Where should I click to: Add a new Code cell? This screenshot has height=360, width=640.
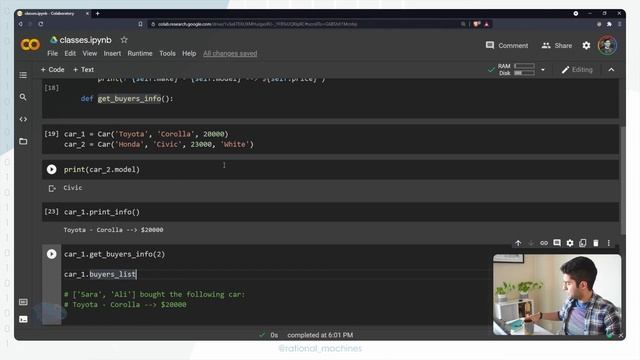52,70
